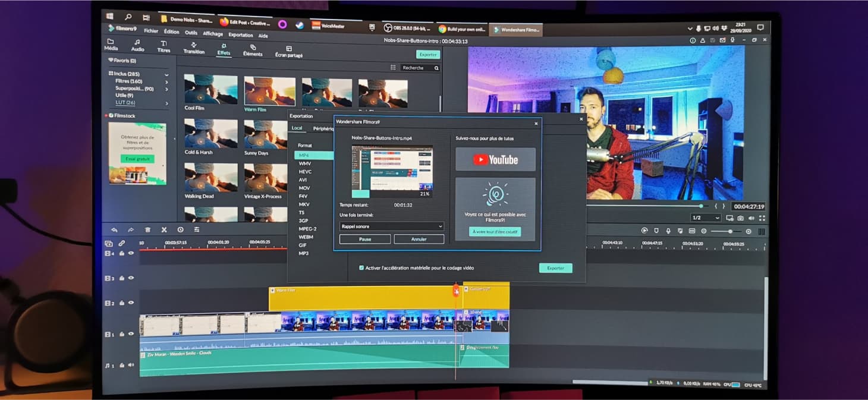
Task: Click the preview volume speaker icon
Action: (x=750, y=219)
